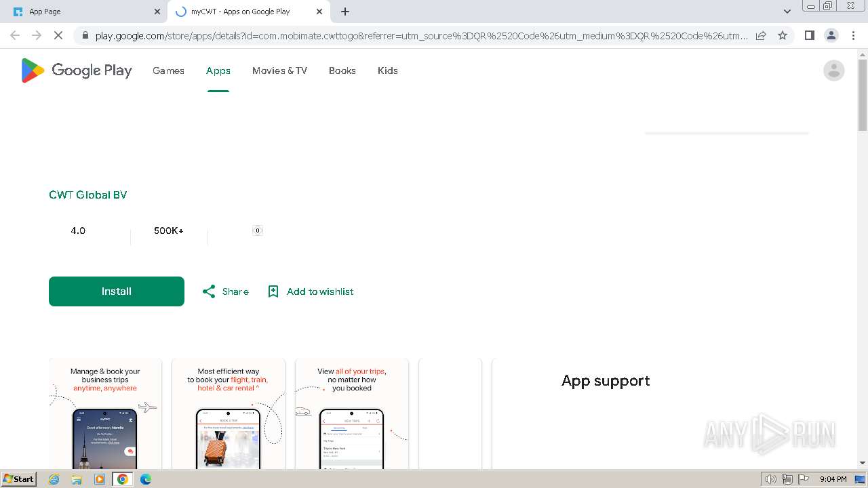868x488 pixels.
Task: Open CWT Global BV developer link
Action: tap(88, 195)
